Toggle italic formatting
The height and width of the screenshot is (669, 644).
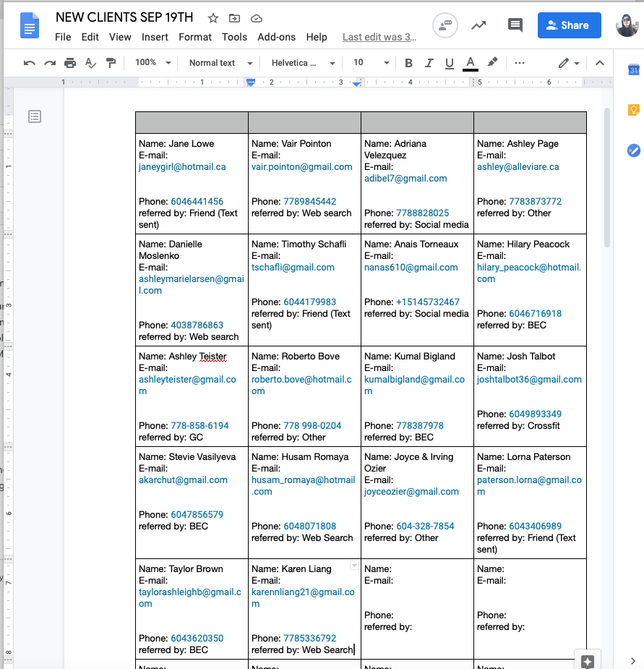click(x=429, y=63)
